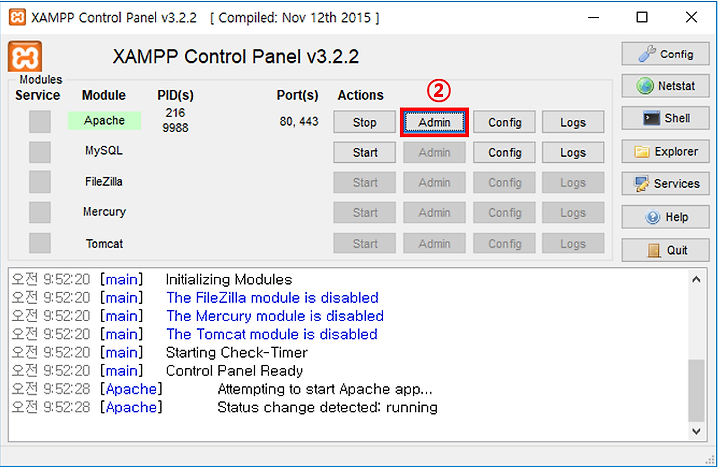Click the 'Starting Check-Timer' log line
This screenshot has height=467, width=720.
click(x=236, y=352)
